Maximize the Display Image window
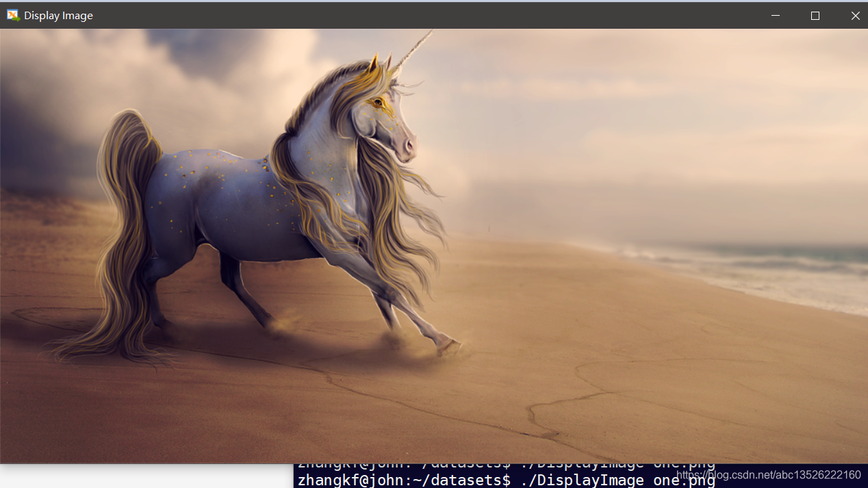The height and width of the screenshot is (488, 868). tap(815, 15)
